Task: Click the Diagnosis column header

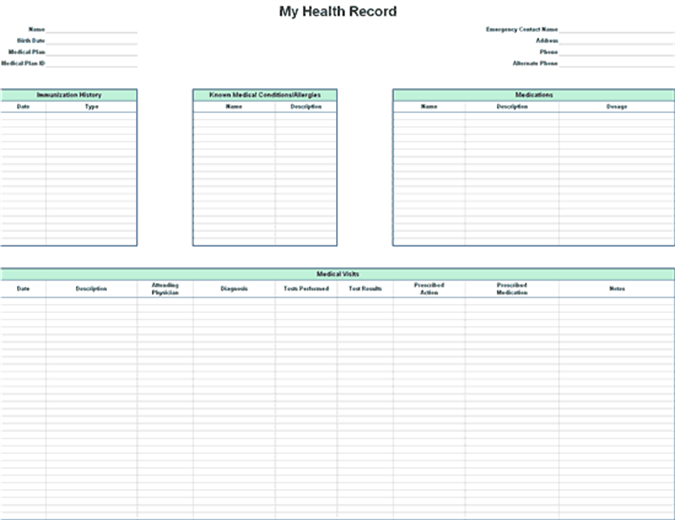Action: [x=234, y=288]
